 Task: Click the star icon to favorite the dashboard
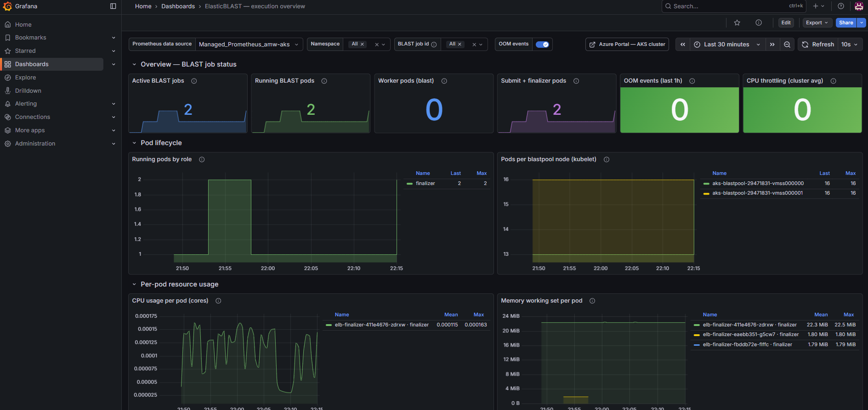pyautogui.click(x=737, y=22)
